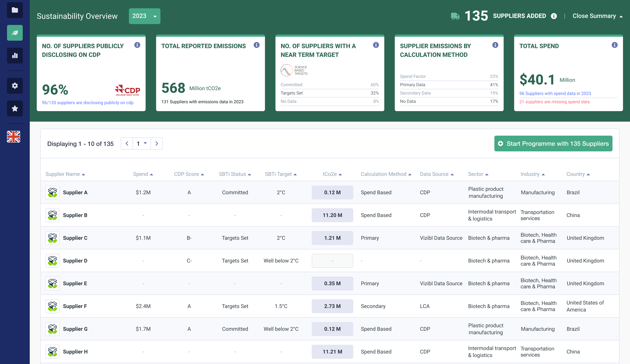Select the leaf sustainability sidebar icon
Viewport: 630px width, 364px height.
click(x=15, y=33)
